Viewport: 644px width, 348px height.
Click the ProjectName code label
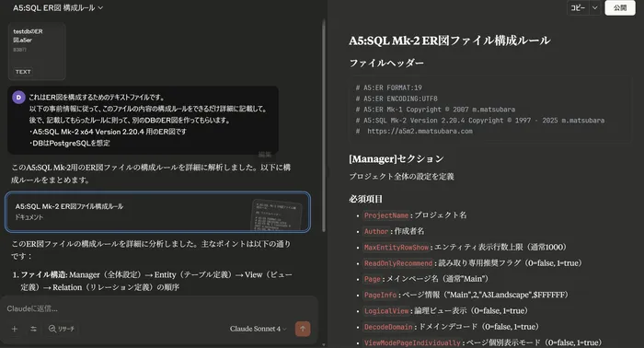pyautogui.click(x=386, y=215)
